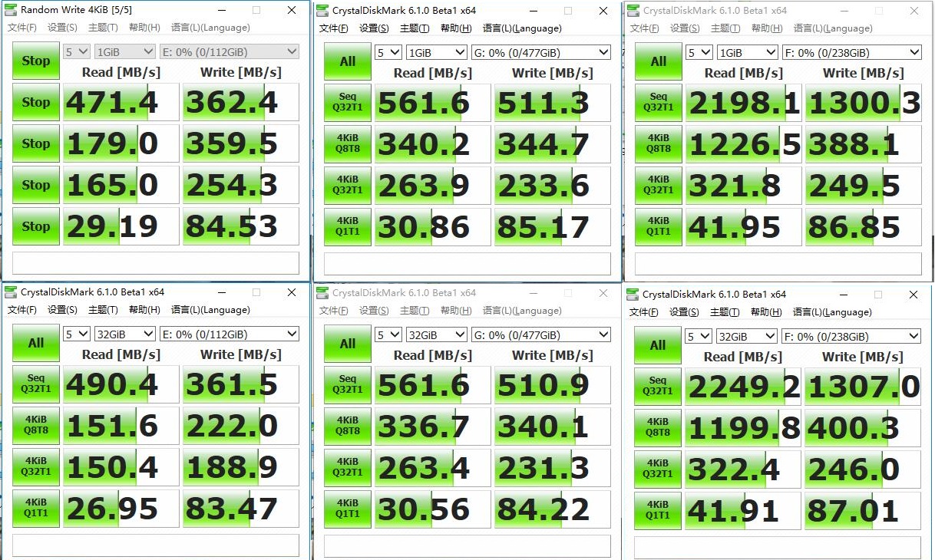Image resolution: width=935 pixels, height=560 pixels.
Task: Open the 帮助(H) menu in the bottom-right window
Action: [x=766, y=311]
